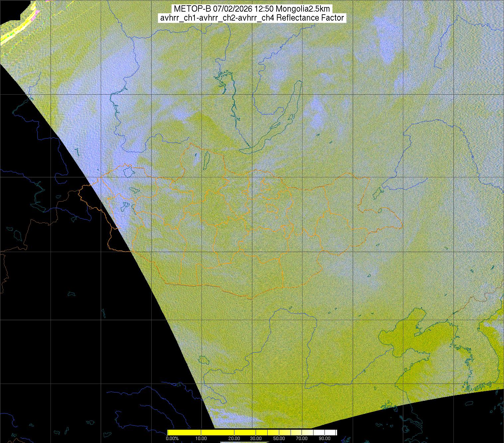Click the 50.00 colorbar label
This screenshot has width=504, height=443.
click(x=279, y=439)
